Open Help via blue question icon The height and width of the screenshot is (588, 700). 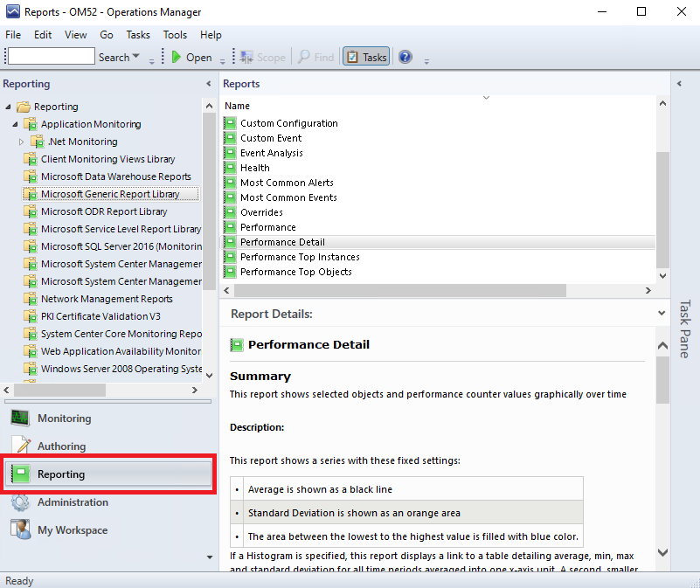click(x=405, y=57)
